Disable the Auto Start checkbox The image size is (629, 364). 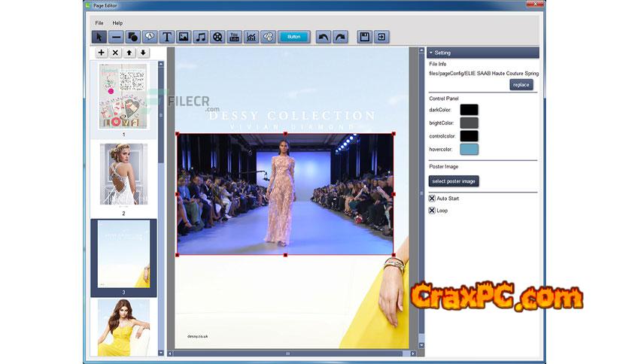tap(432, 199)
